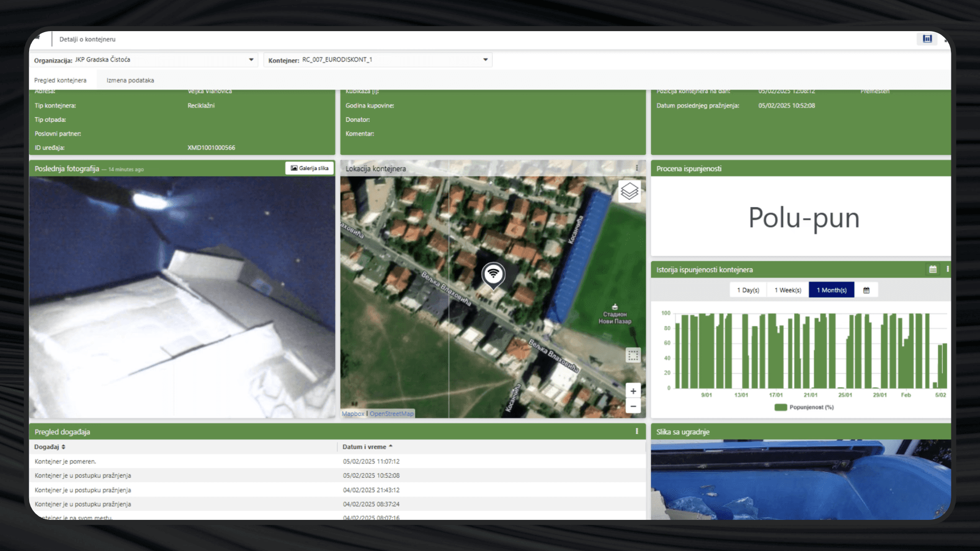This screenshot has width=980, height=551.
Task: Click the area selection grid icon on map
Action: [633, 356]
